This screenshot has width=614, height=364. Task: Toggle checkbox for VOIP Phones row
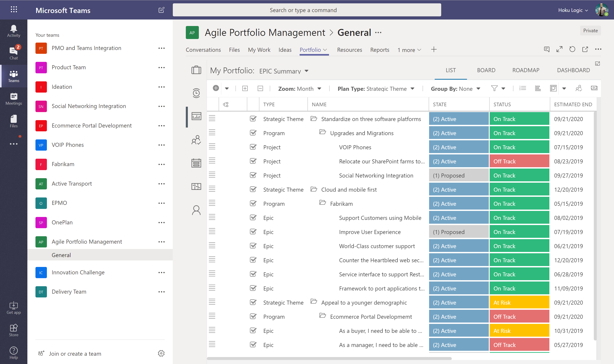(x=253, y=147)
